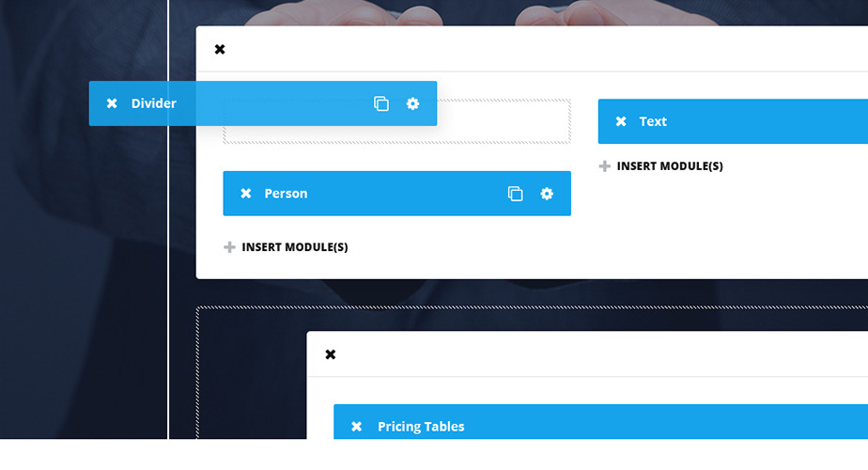The image size is (868, 470).
Task: Remove the Divider module with its X
Action: pyautogui.click(x=112, y=103)
